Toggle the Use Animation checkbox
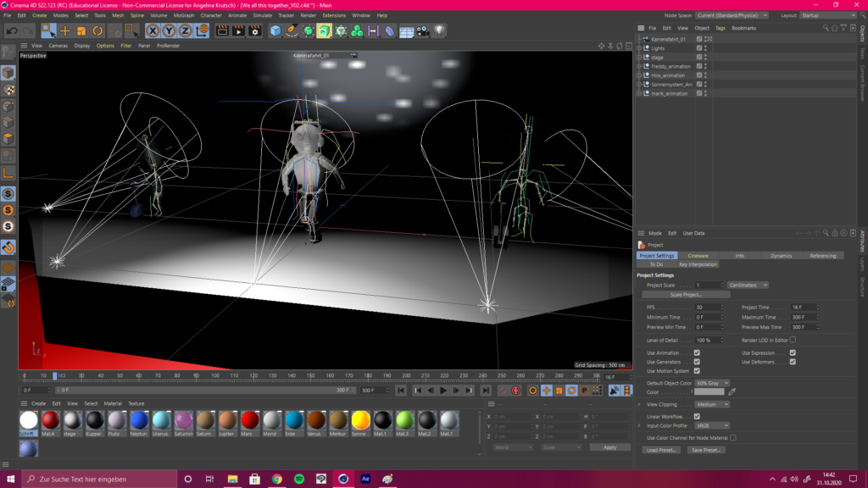The width and height of the screenshot is (868, 488). coord(697,352)
